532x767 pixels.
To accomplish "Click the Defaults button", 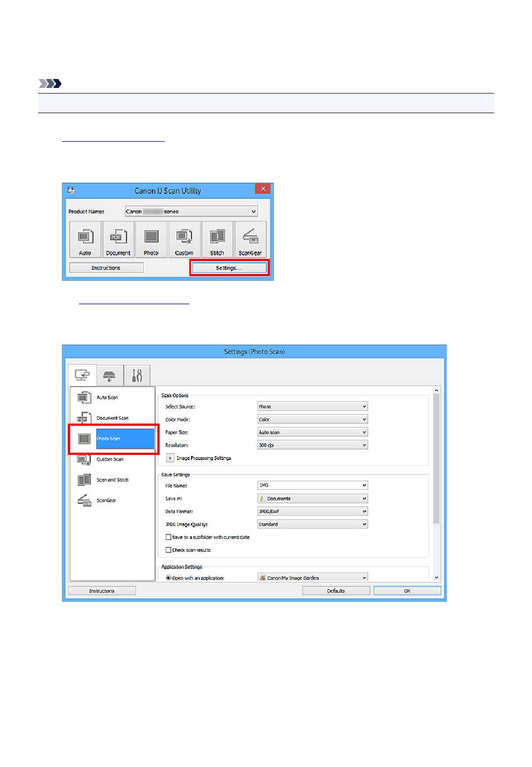I will [x=336, y=591].
